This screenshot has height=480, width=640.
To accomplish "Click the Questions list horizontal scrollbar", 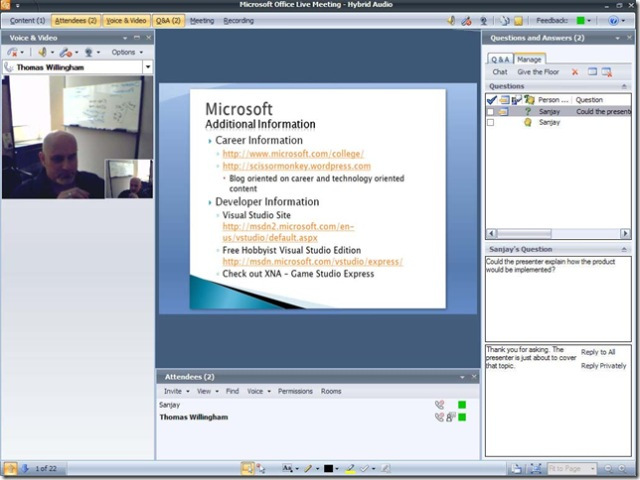I will [x=558, y=233].
